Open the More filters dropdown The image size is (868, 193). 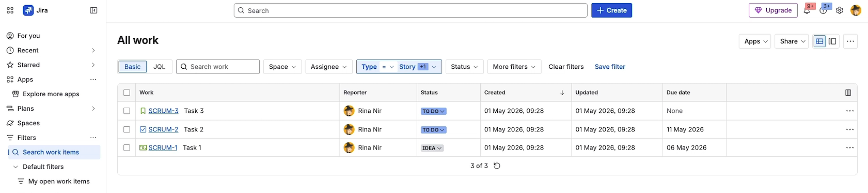point(514,67)
